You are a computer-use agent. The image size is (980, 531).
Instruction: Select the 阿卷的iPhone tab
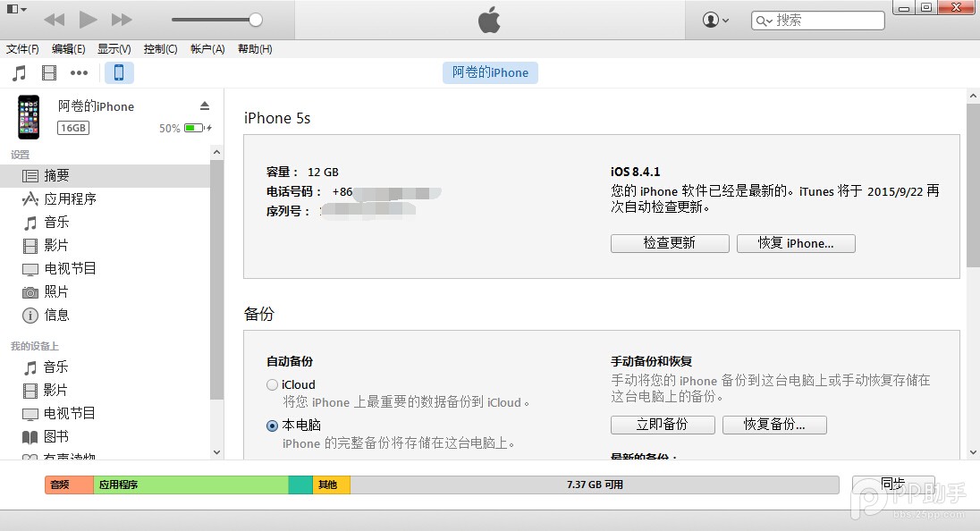coord(490,72)
